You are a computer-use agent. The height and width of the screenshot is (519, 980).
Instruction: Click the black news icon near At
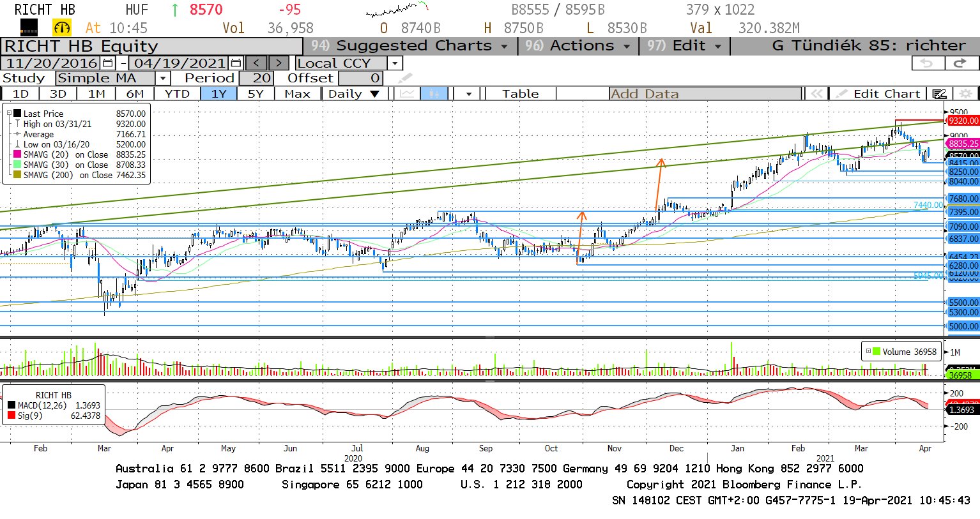[x=29, y=27]
